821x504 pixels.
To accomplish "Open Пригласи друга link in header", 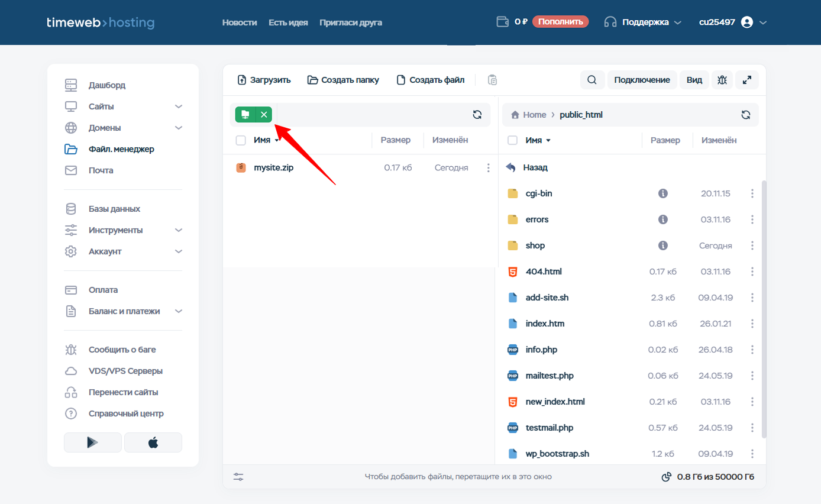I will pos(351,22).
